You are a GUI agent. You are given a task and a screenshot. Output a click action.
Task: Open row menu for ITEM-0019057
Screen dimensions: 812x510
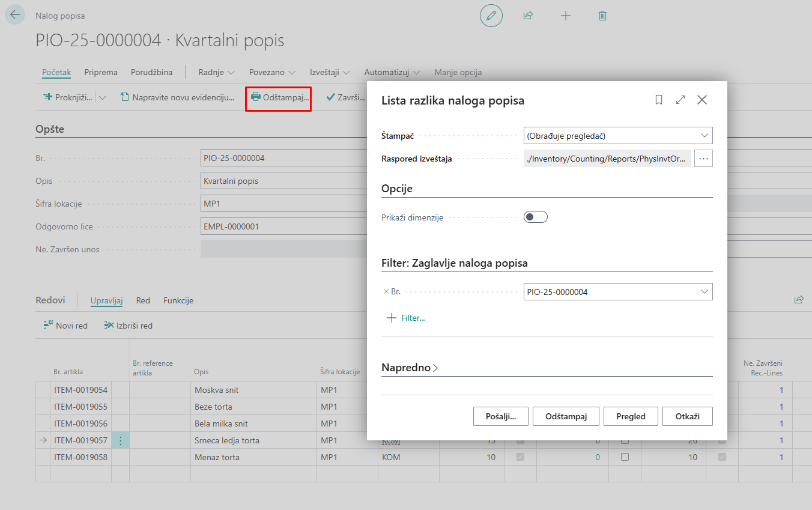click(x=120, y=440)
